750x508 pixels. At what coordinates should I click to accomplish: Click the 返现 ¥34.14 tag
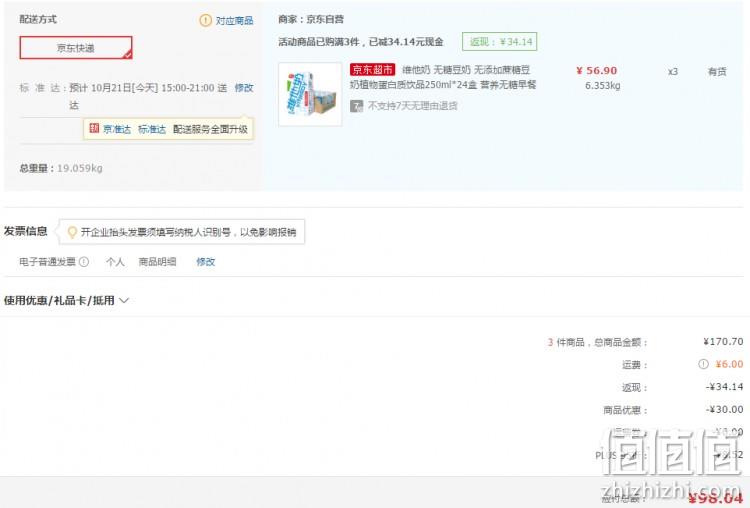(499, 42)
